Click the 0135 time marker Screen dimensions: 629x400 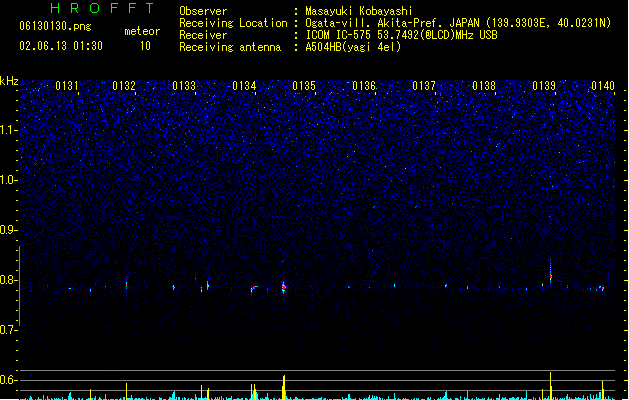pyautogui.click(x=304, y=86)
